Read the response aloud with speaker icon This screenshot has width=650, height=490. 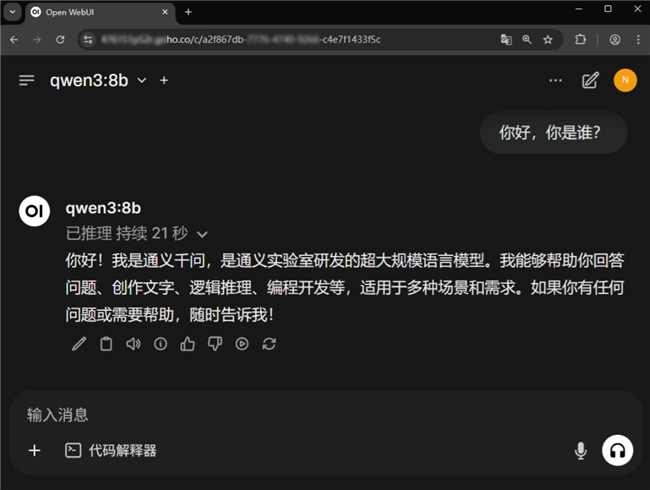click(133, 344)
